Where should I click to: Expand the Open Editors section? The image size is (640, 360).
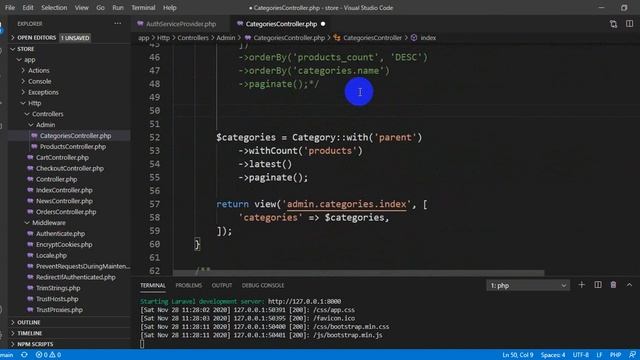click(x=36, y=38)
